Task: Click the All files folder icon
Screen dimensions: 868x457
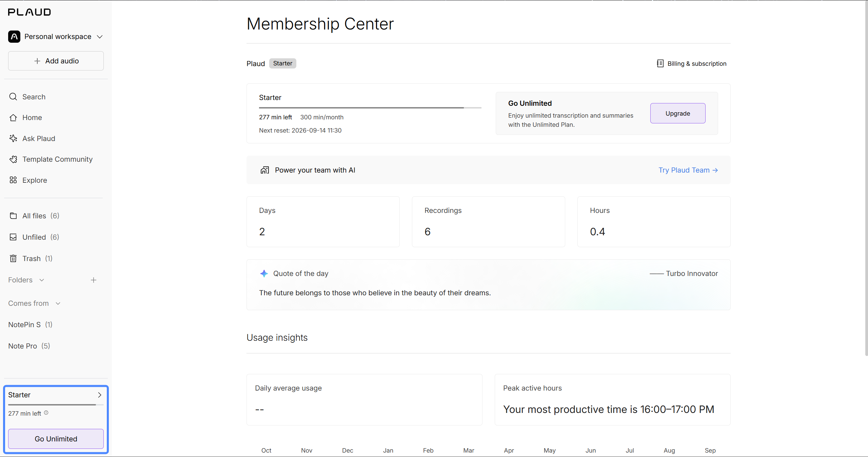Action: (x=13, y=216)
